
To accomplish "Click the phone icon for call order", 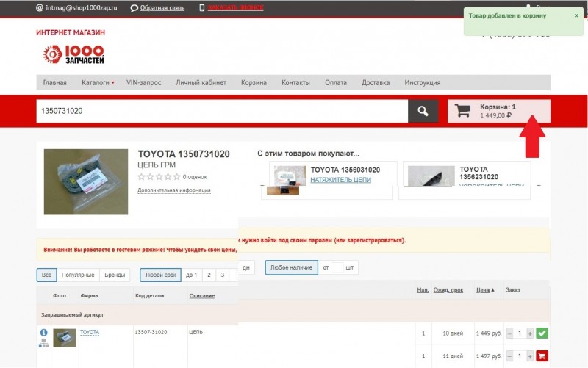I will pyautogui.click(x=201, y=7).
